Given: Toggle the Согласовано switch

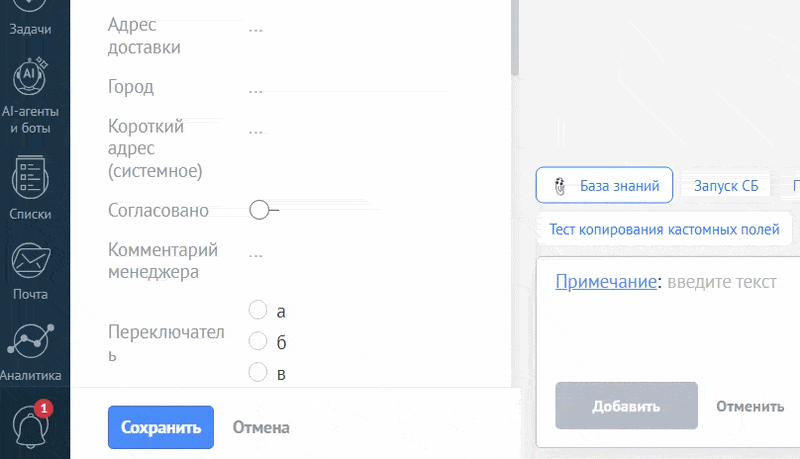Looking at the screenshot, I should (264, 210).
